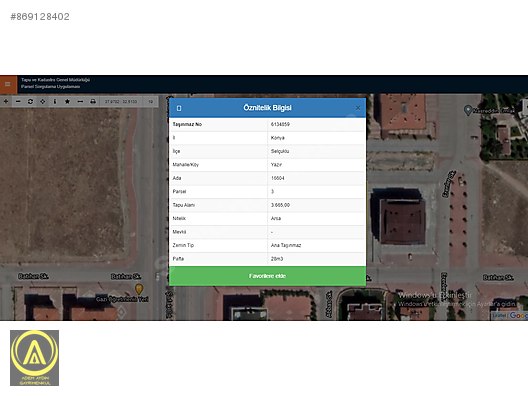
Task: Zoom in with the plus tool
Action: [6, 101]
